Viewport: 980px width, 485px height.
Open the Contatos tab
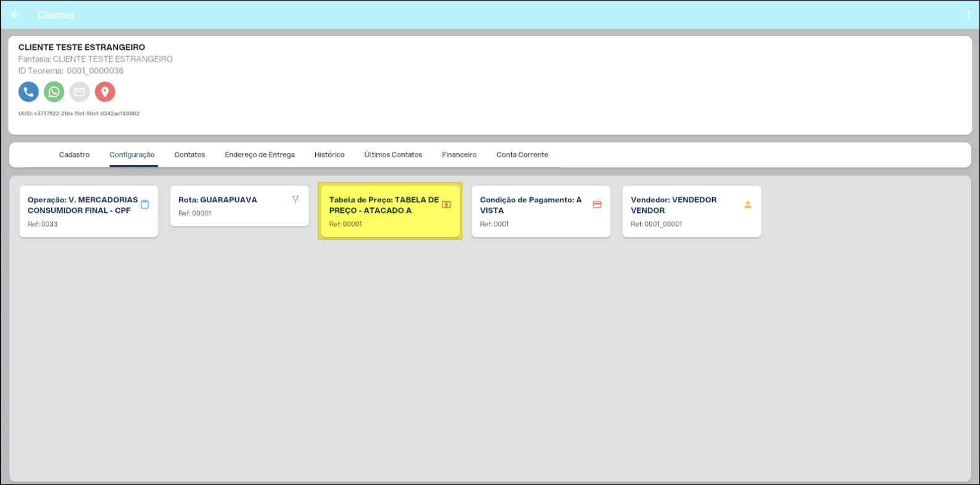coord(189,155)
